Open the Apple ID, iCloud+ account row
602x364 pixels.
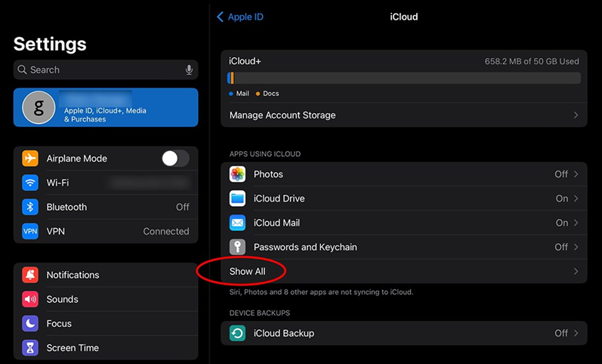pyautogui.click(x=106, y=107)
